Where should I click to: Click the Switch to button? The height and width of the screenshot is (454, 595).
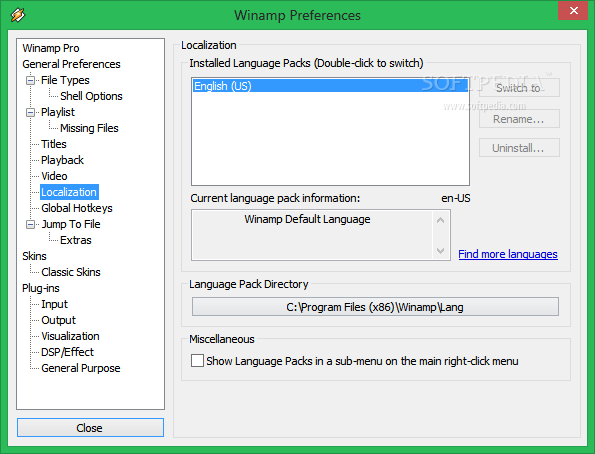point(519,88)
